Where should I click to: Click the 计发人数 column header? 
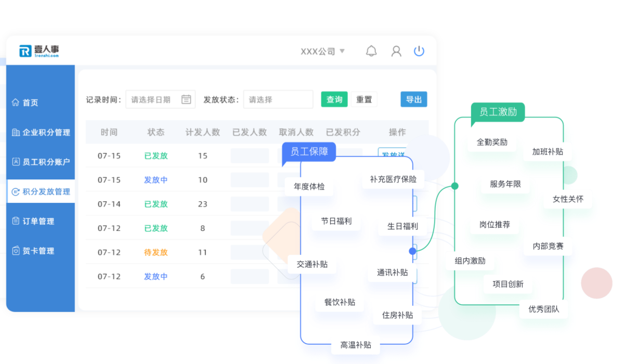pos(203,132)
